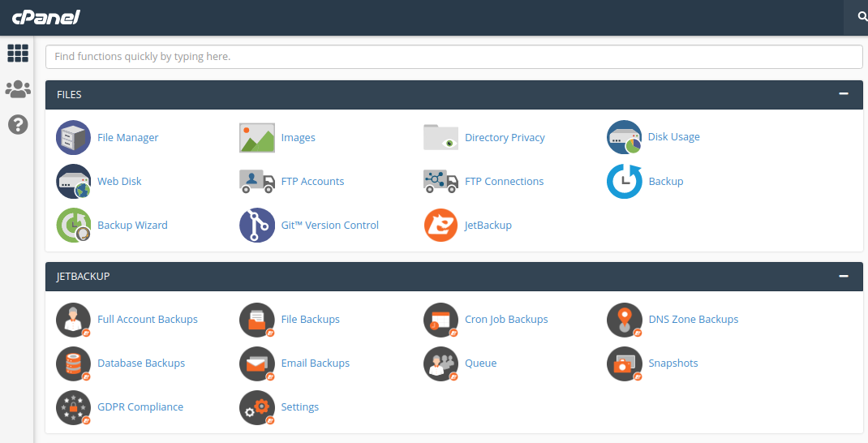The height and width of the screenshot is (443, 868).
Task: Open the Git Version Control icon
Action: click(257, 225)
